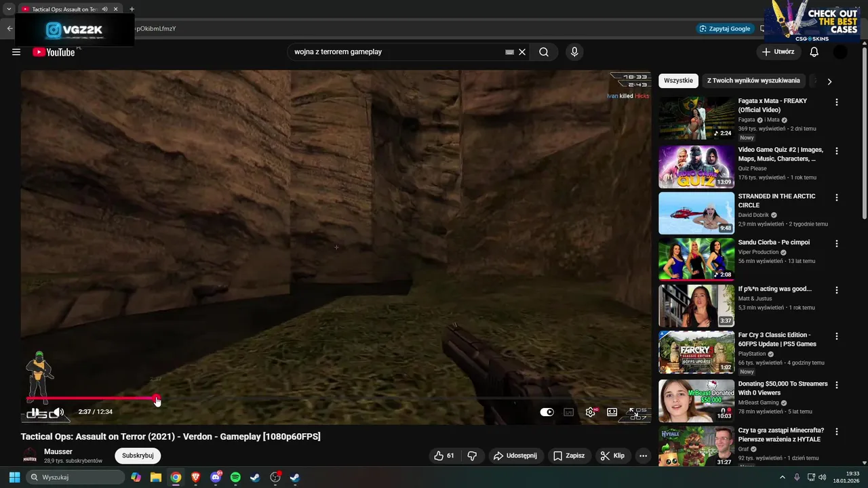The width and height of the screenshot is (868, 488).
Task: Open the account avatar menu
Action: tap(840, 52)
